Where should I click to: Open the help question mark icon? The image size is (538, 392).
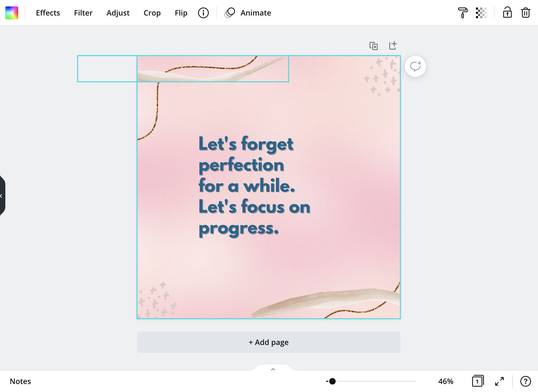525,381
